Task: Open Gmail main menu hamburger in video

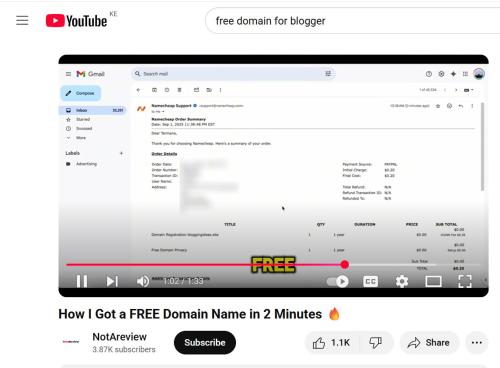Action: click(x=68, y=74)
